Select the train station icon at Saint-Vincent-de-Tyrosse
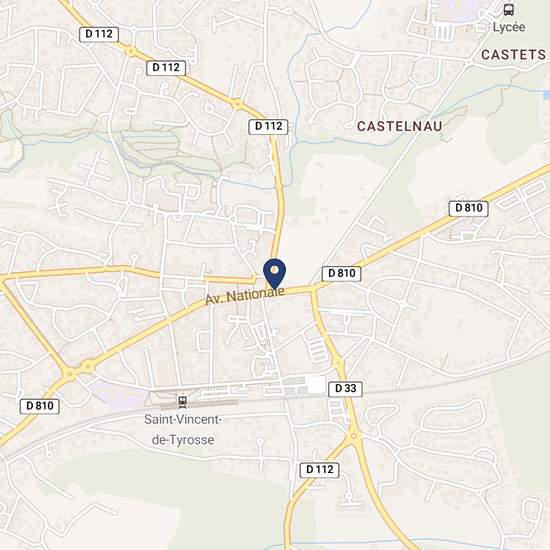The height and width of the screenshot is (550, 550). (x=182, y=402)
